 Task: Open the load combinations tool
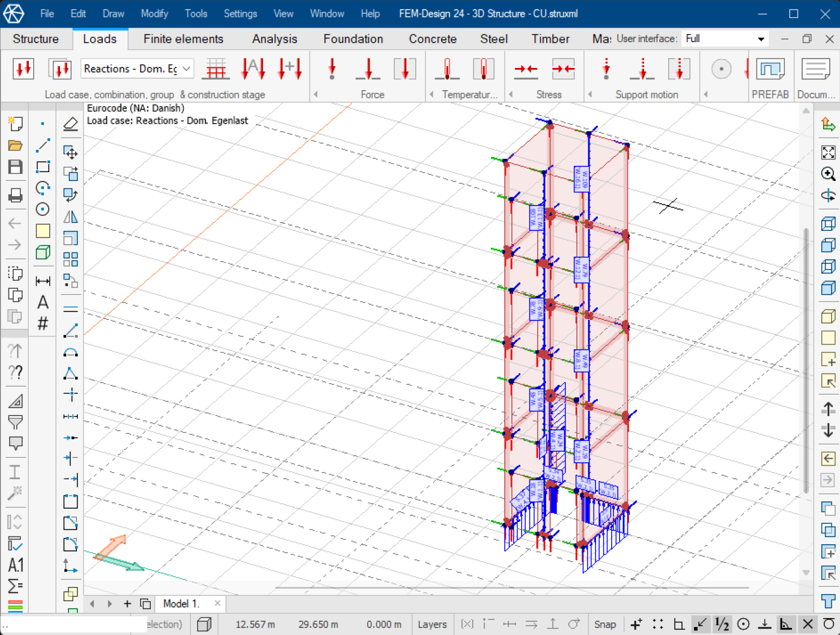click(x=59, y=69)
